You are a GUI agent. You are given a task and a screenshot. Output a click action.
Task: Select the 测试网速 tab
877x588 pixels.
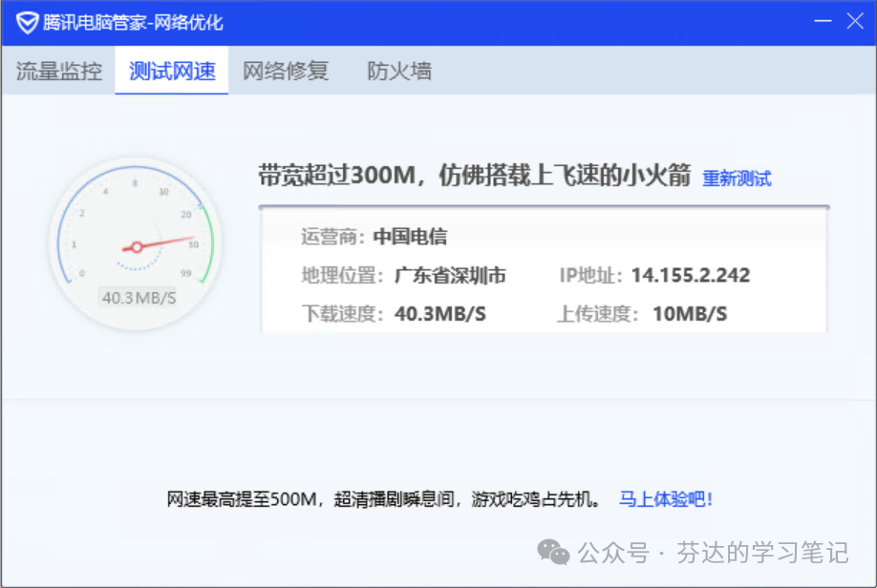pyautogui.click(x=172, y=71)
